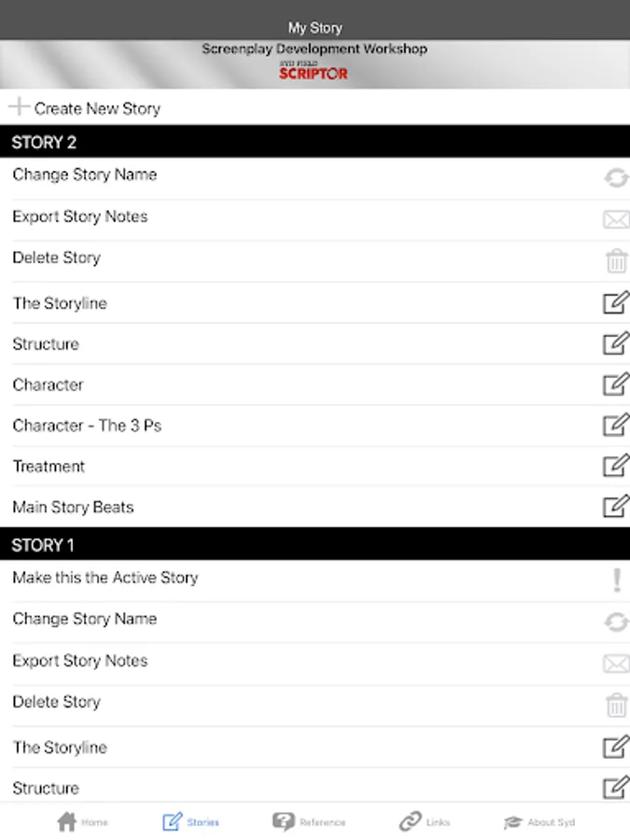Switch to the Reference tab
This screenshot has width=630, height=840.
(309, 821)
